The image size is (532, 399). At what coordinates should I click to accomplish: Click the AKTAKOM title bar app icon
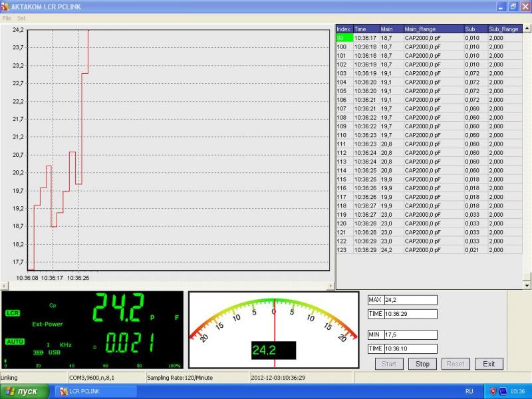click(5, 7)
